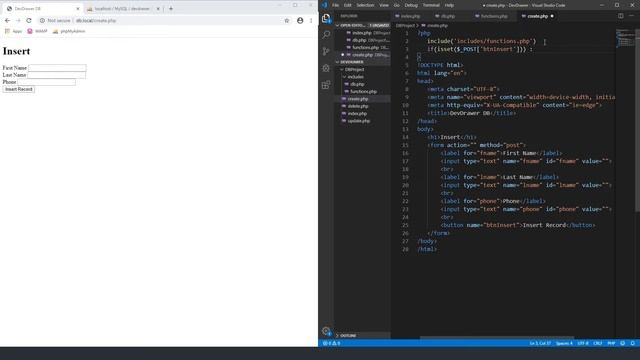Viewport: 640px width, 360px height.
Task: Open the Manage gear in VS Code
Action: [326, 331]
